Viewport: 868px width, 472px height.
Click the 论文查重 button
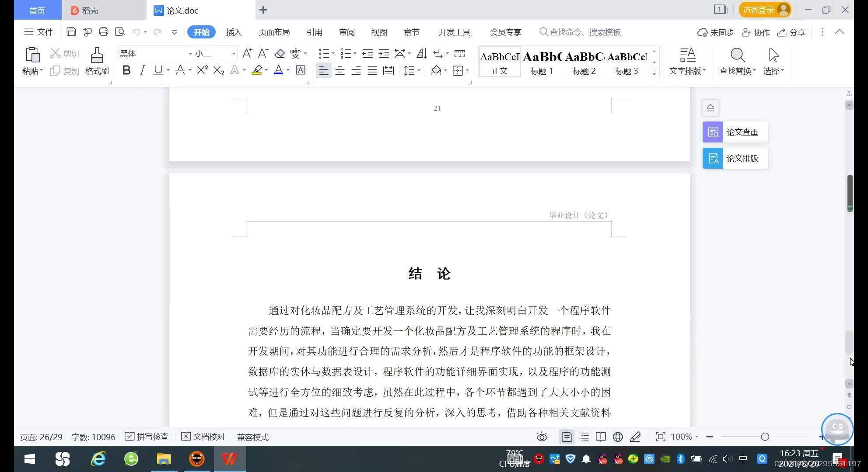pos(735,132)
